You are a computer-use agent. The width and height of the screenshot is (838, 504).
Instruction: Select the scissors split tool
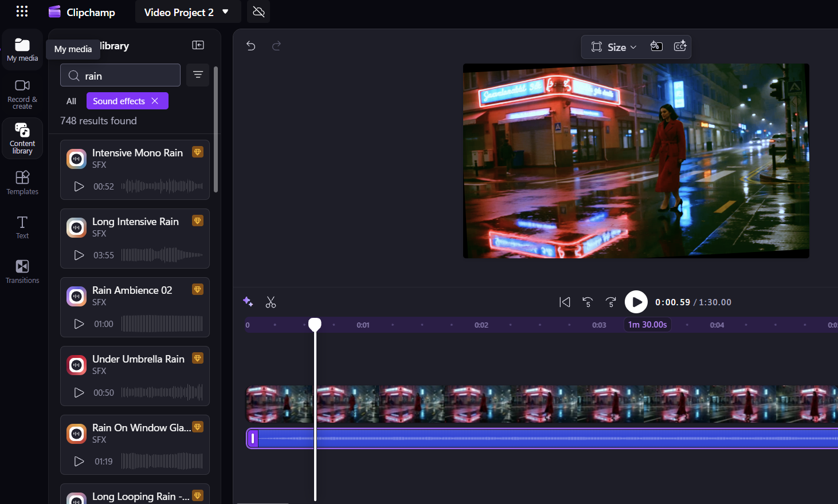[x=271, y=302]
